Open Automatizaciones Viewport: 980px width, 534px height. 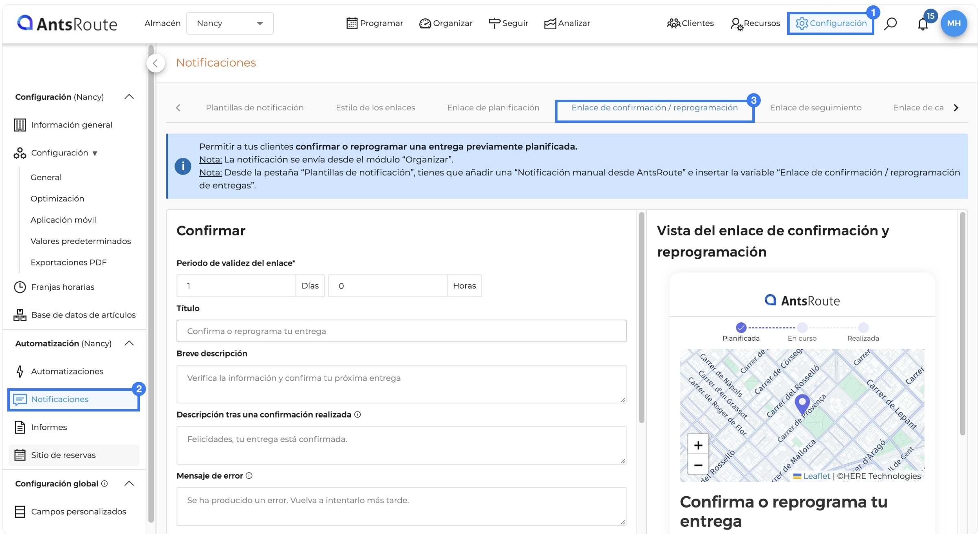tap(67, 371)
